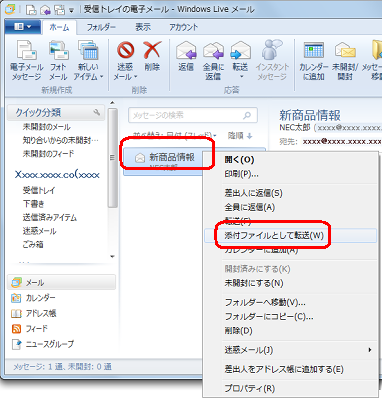Click the カレンダーに追加 calendar icon
382x400 pixels.
coord(314,51)
